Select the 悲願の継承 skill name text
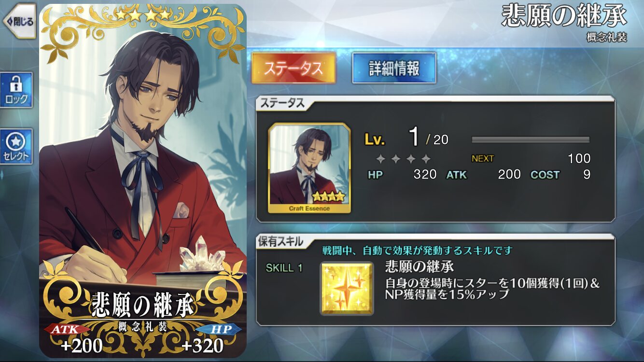 point(420,267)
